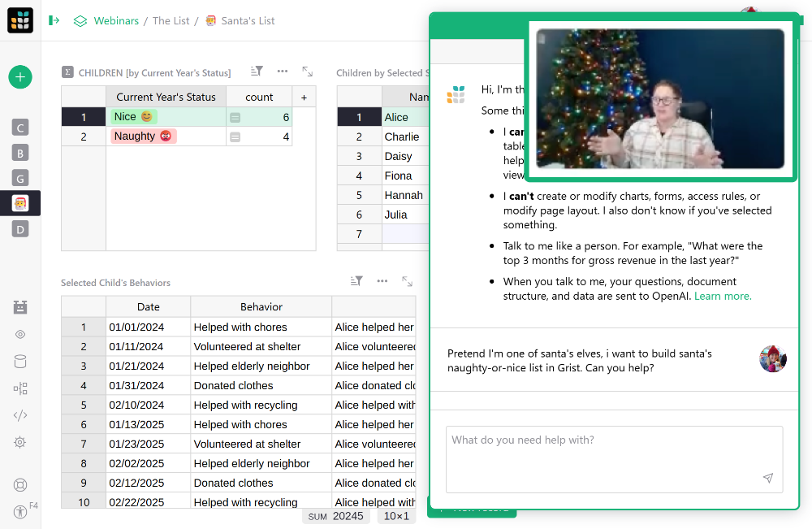Image resolution: width=812 pixels, height=529 pixels.
Task: Add a column with the plus header
Action: (304, 97)
